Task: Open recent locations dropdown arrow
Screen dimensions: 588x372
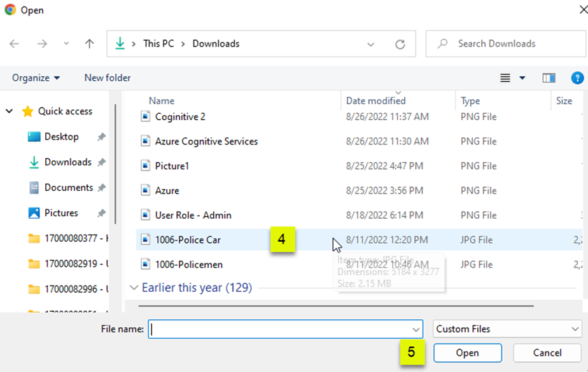Action: pyautogui.click(x=66, y=44)
